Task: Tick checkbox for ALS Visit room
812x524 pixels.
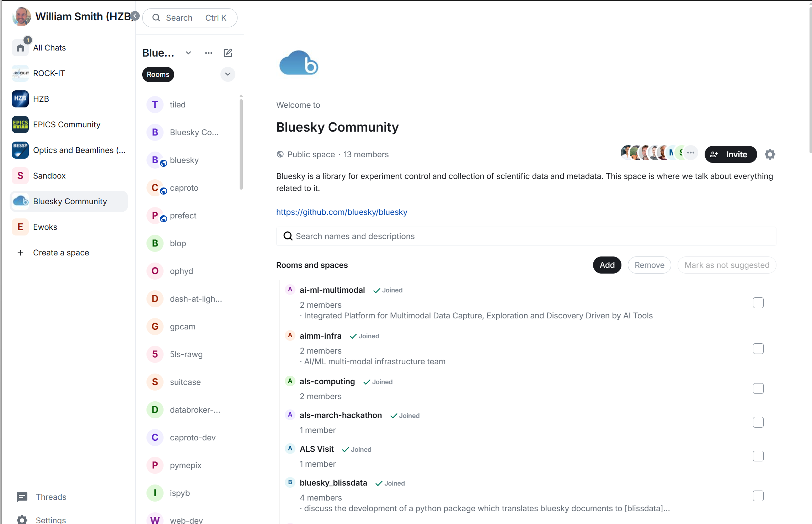Action: point(758,456)
